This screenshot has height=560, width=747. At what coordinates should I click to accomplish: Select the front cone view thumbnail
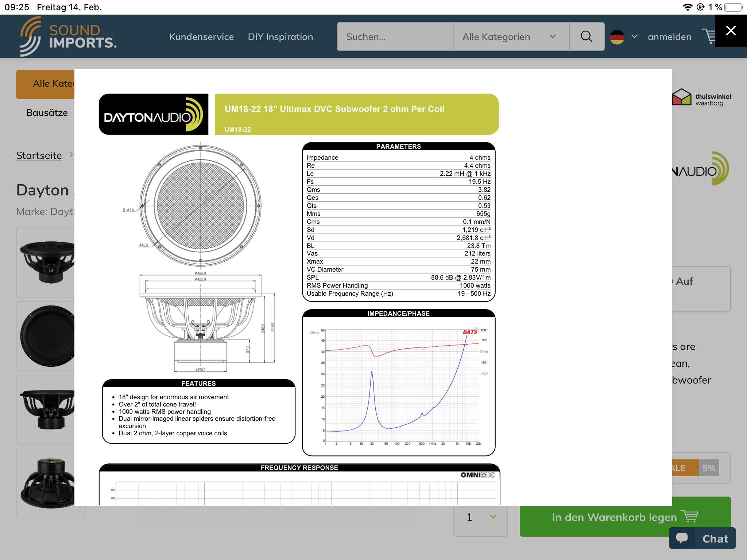pyautogui.click(x=46, y=336)
